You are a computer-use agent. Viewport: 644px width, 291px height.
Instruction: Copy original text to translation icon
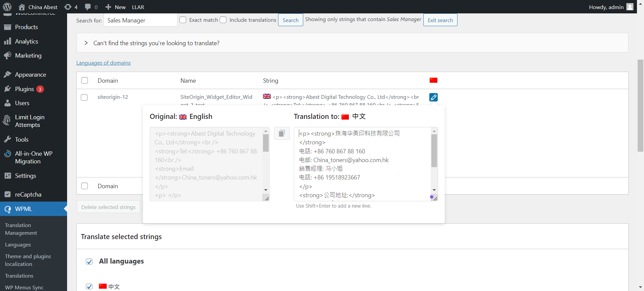[282, 133]
